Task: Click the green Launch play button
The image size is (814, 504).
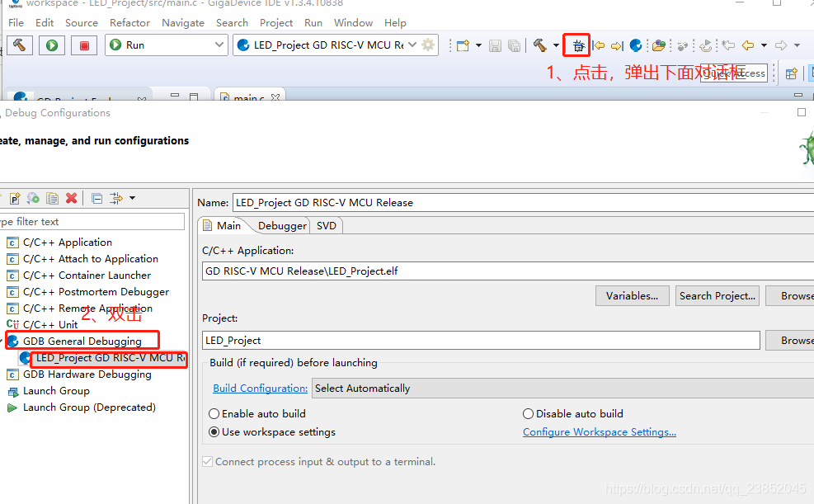Action: (x=52, y=45)
